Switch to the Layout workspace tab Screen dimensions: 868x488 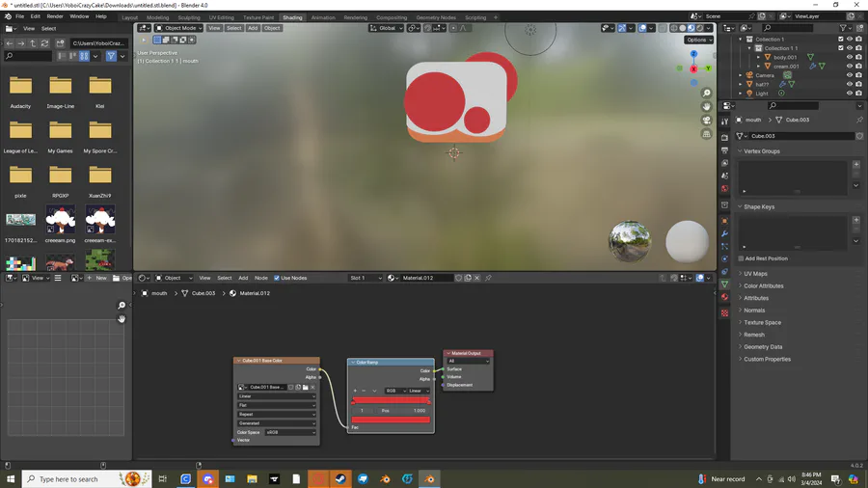tap(129, 17)
